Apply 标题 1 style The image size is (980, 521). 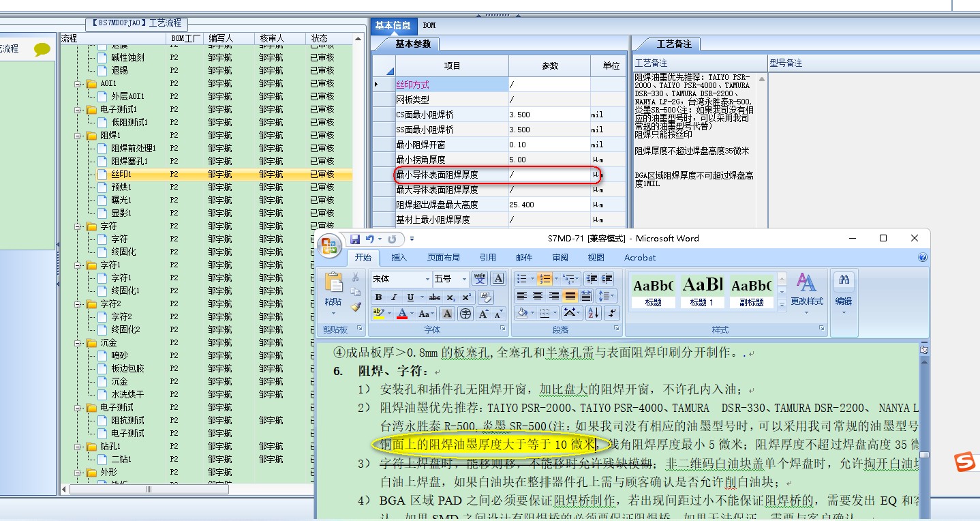tap(702, 291)
